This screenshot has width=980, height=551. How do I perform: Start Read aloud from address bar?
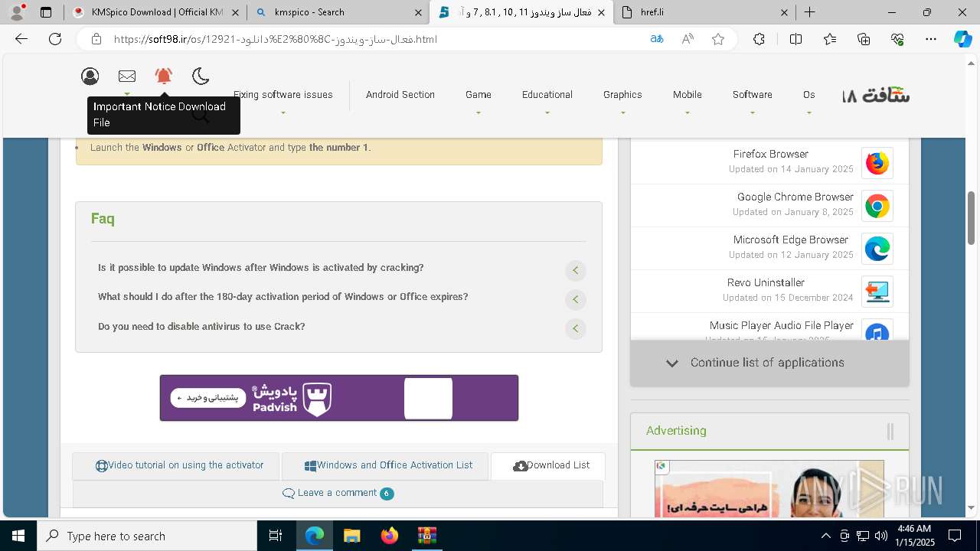[688, 39]
